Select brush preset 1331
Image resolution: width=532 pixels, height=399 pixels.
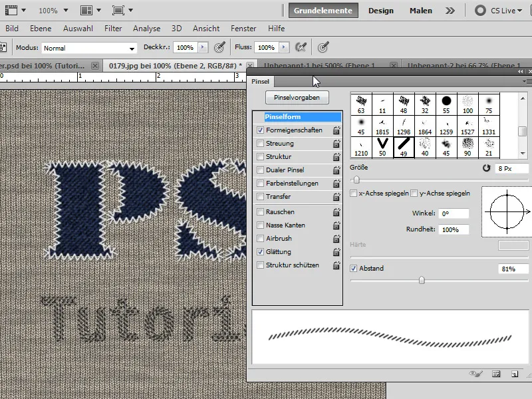tap(489, 126)
